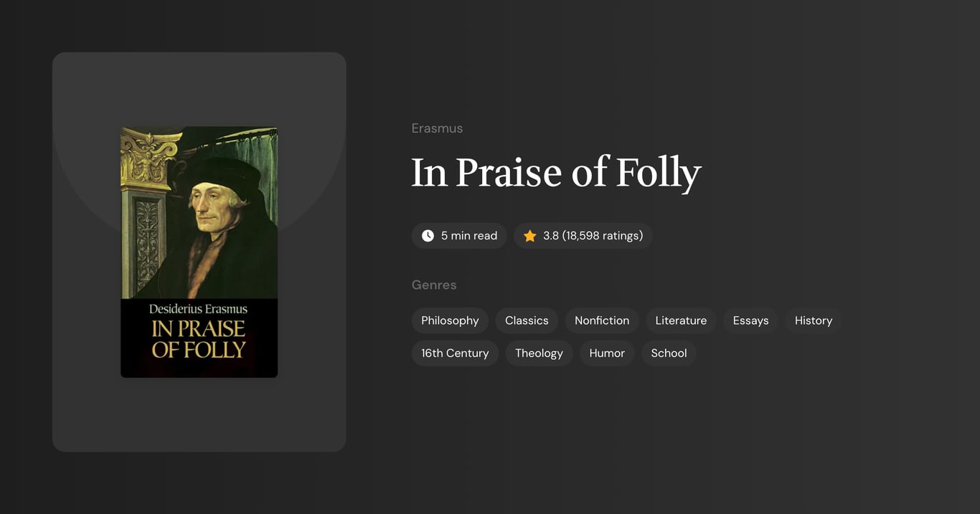
Task: Click the 5 min read badge
Action: (459, 235)
